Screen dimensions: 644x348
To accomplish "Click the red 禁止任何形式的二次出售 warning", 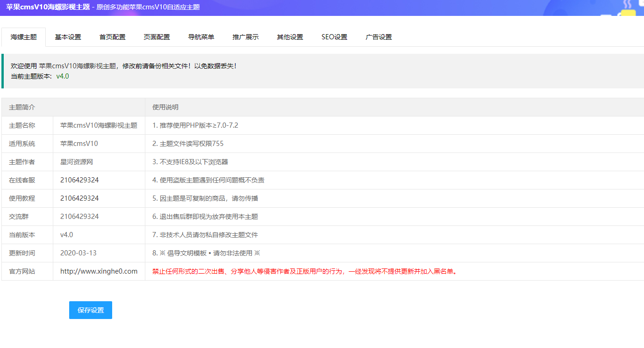I will pos(304,271).
